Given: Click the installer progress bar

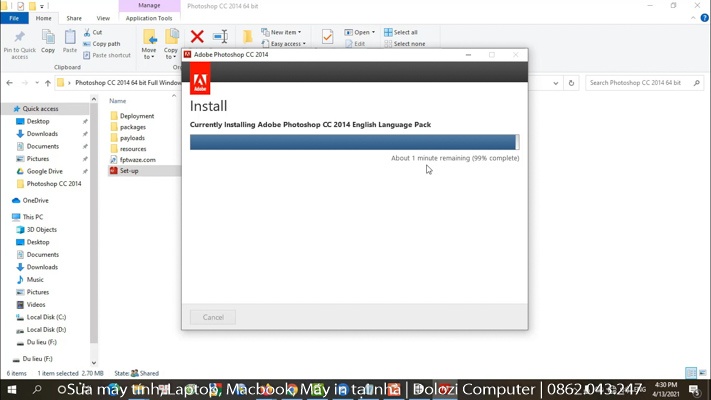Looking at the screenshot, I should point(355,142).
